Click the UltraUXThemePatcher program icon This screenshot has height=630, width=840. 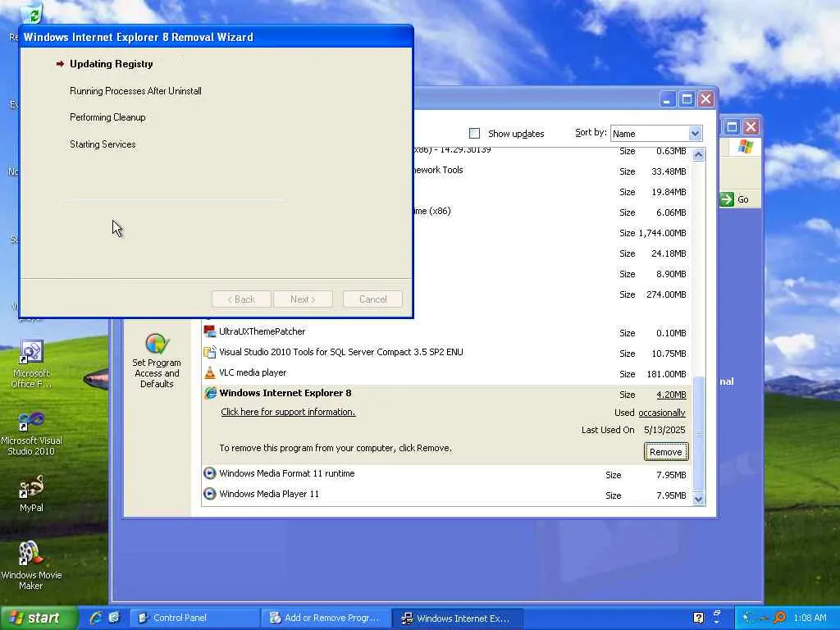pyautogui.click(x=210, y=331)
